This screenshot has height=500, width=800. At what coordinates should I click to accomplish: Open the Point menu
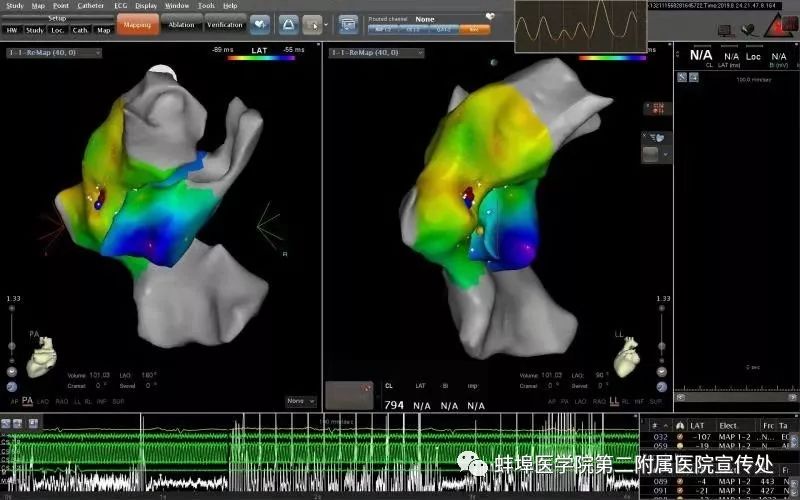pyautogui.click(x=61, y=6)
